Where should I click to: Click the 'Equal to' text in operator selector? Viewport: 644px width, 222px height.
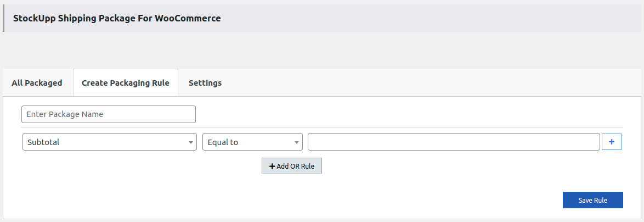pos(223,142)
